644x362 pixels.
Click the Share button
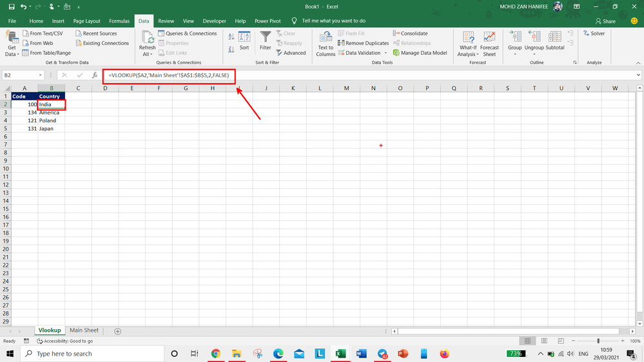pos(605,21)
